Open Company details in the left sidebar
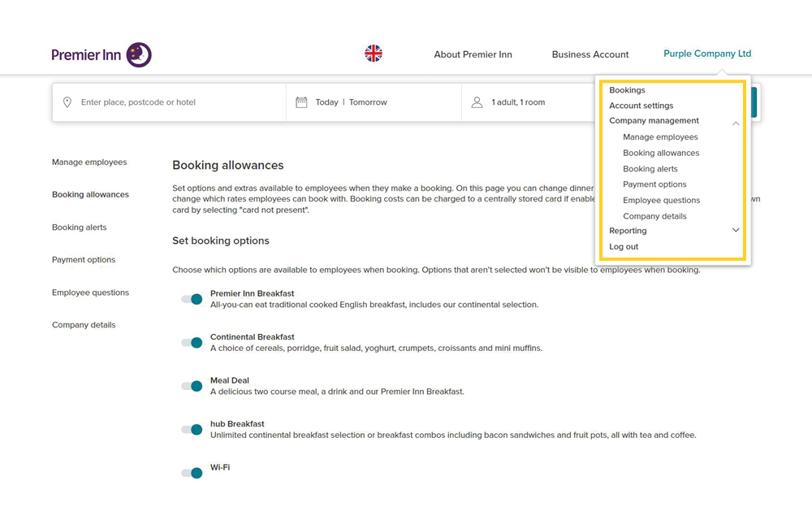The width and height of the screenshot is (812, 520). pyautogui.click(x=84, y=325)
